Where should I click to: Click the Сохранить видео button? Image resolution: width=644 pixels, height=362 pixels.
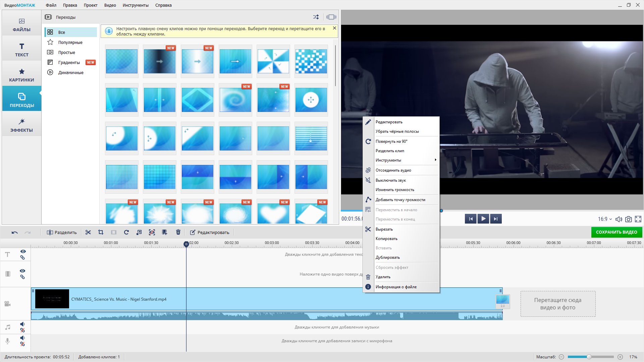coord(616,232)
